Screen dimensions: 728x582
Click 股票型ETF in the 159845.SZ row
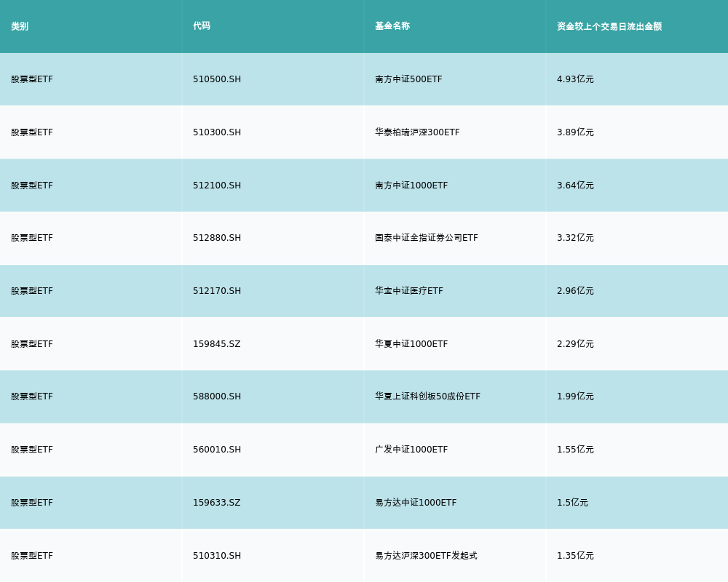click(x=32, y=344)
